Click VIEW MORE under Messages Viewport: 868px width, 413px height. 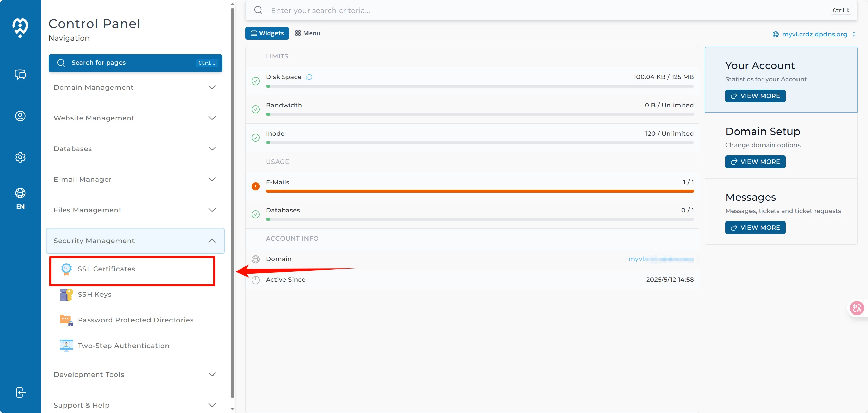755,228
